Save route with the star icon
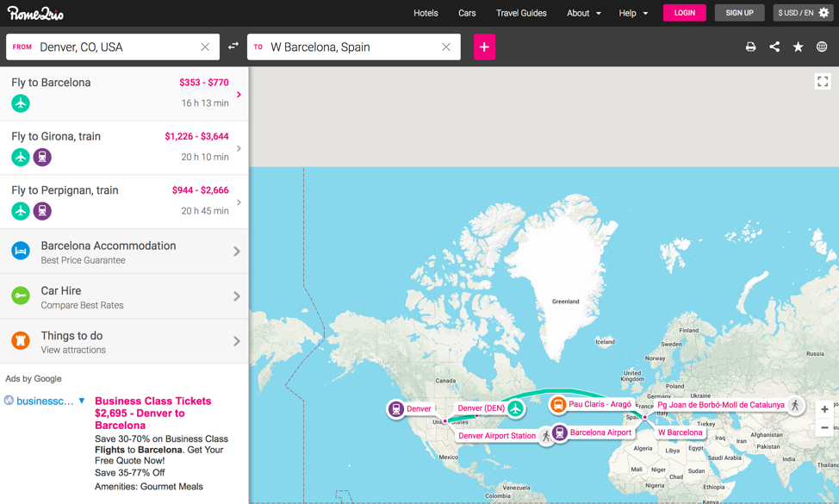Screen dimensions: 839x504 (x=798, y=47)
